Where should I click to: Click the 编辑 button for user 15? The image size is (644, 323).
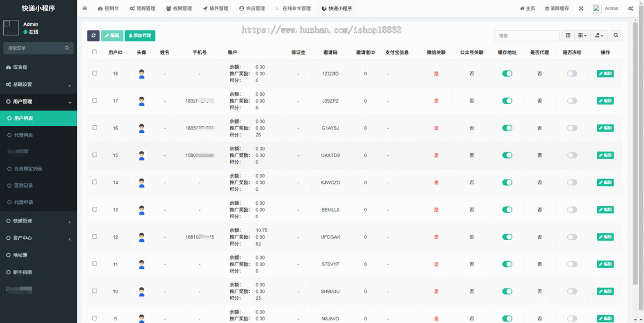pos(605,155)
